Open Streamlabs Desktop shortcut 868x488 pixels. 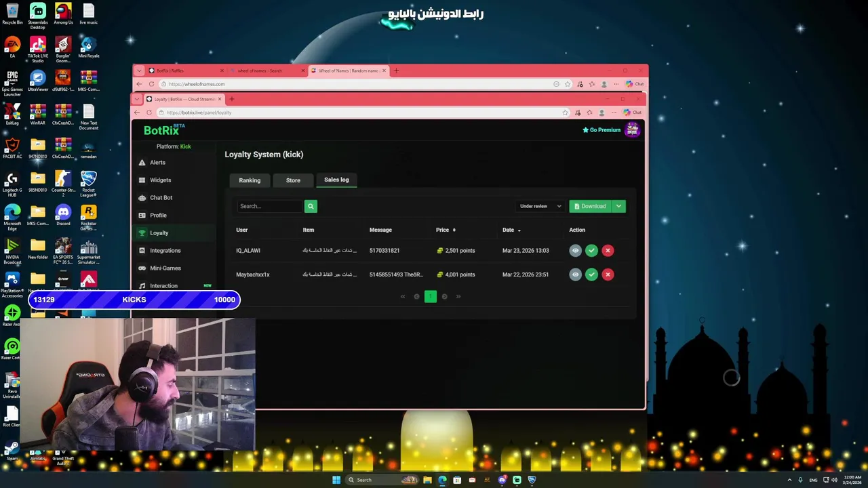[x=38, y=16]
